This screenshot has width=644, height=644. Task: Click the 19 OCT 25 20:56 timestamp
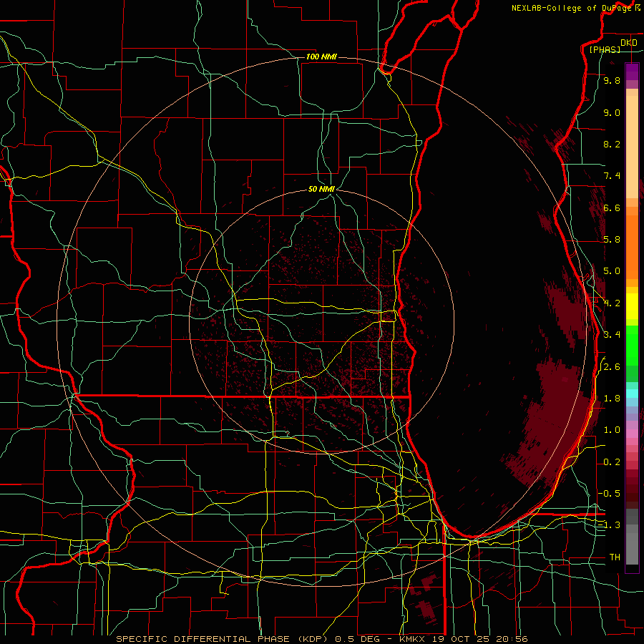coord(480,639)
